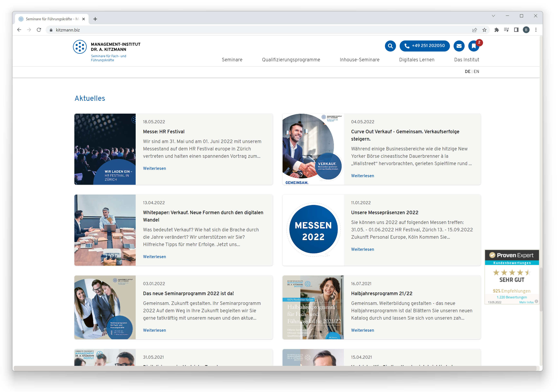Click the Curve Out Verkauf headline
The width and height of the screenshot is (558, 392).
coord(405,135)
